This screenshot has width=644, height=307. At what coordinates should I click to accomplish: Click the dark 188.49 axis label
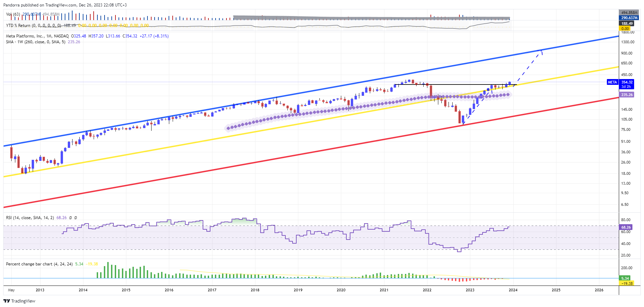[x=627, y=24]
